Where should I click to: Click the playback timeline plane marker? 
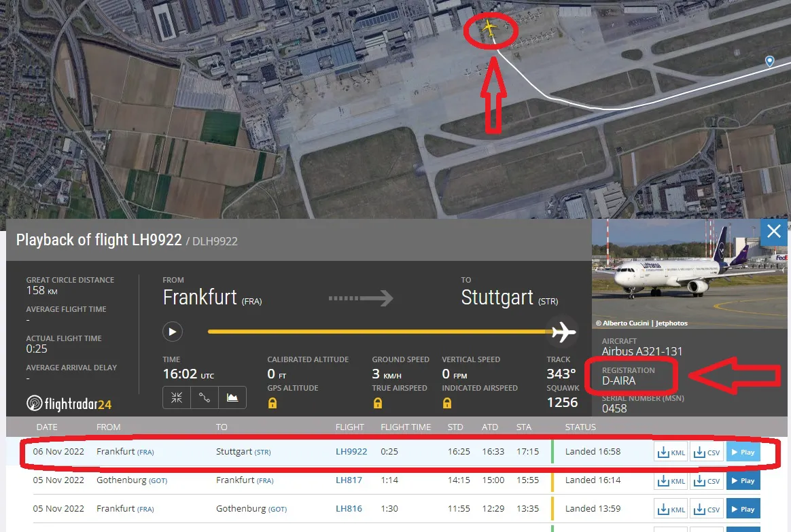[x=563, y=332]
